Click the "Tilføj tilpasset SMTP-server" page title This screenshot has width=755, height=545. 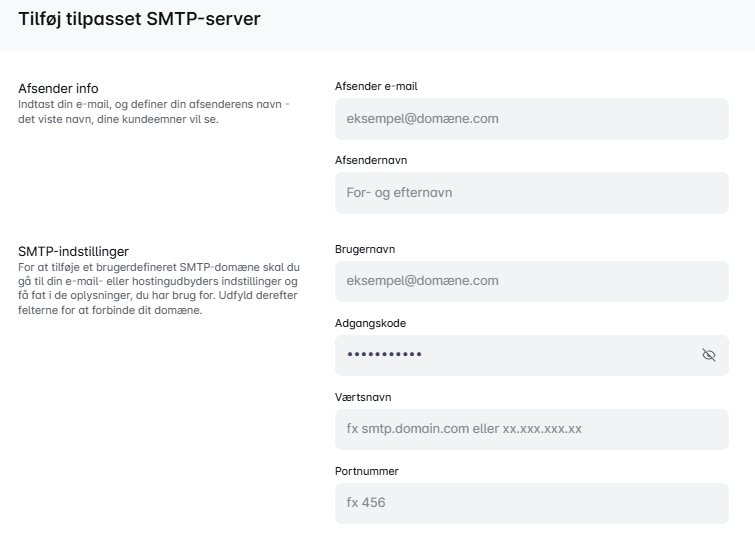(139, 20)
